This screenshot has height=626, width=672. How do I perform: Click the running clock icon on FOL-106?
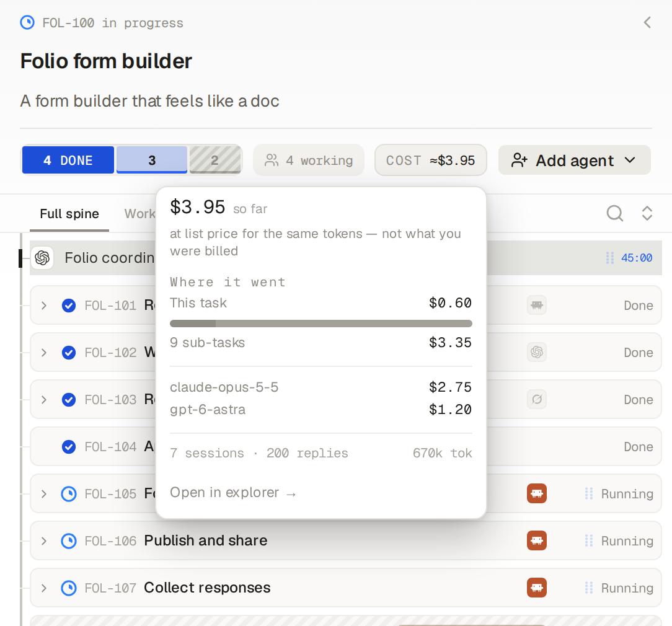coord(69,541)
